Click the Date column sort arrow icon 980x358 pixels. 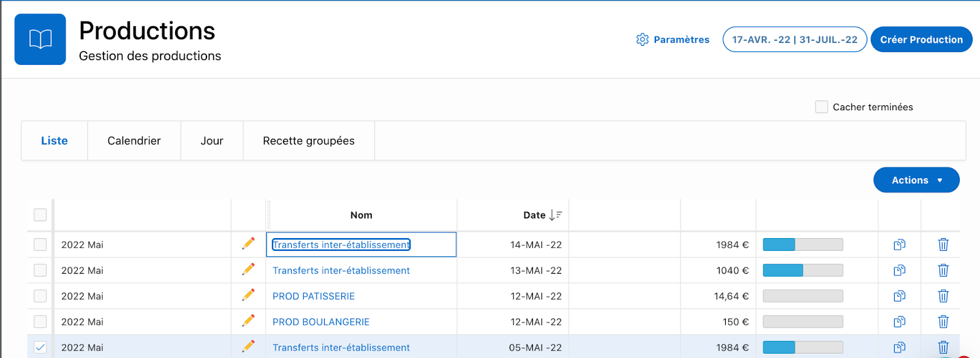pyautogui.click(x=556, y=215)
